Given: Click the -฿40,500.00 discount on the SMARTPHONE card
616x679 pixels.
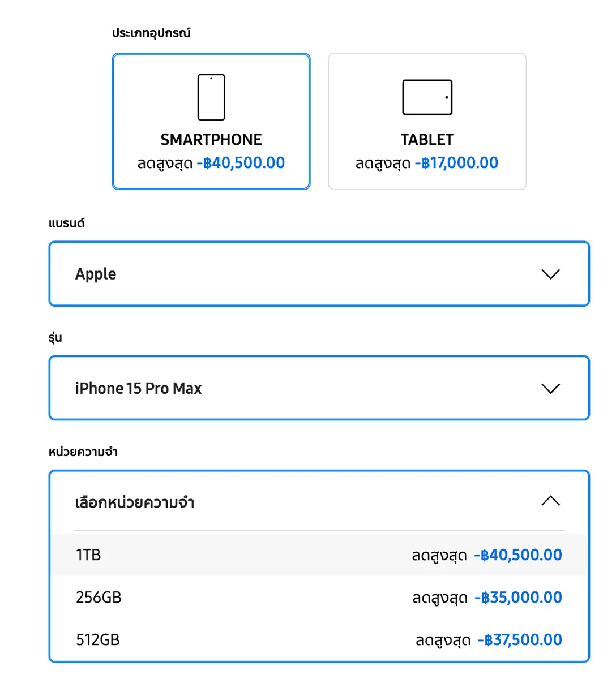Looking at the screenshot, I should click(241, 163).
